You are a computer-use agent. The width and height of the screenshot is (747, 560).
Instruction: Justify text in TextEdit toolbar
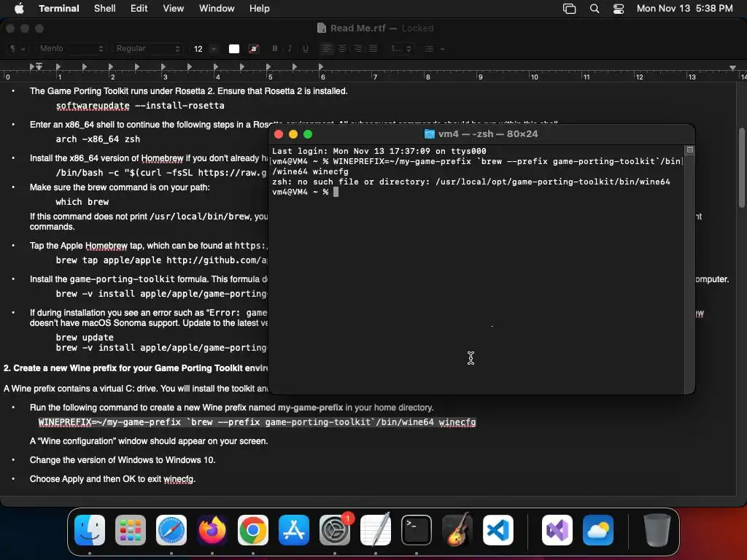coord(373,49)
